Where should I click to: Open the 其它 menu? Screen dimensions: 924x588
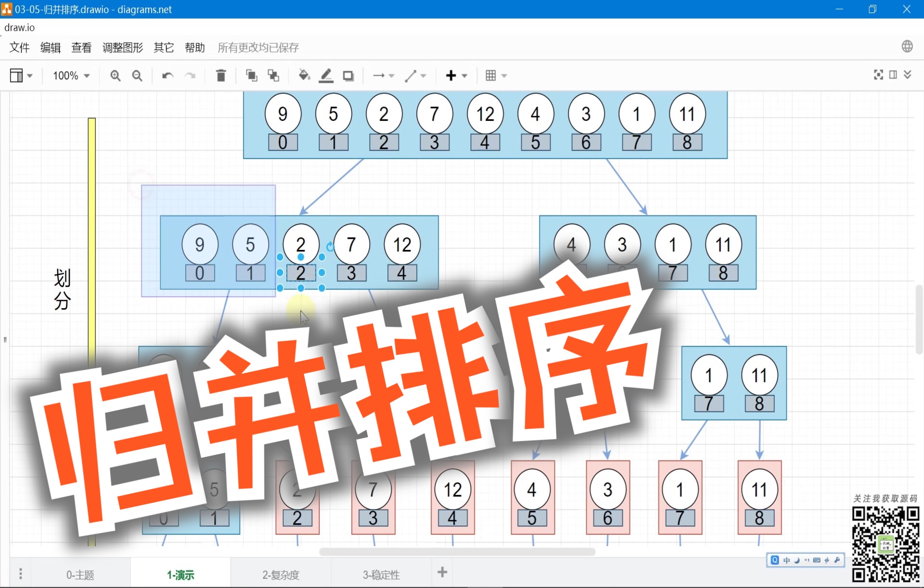click(x=164, y=47)
